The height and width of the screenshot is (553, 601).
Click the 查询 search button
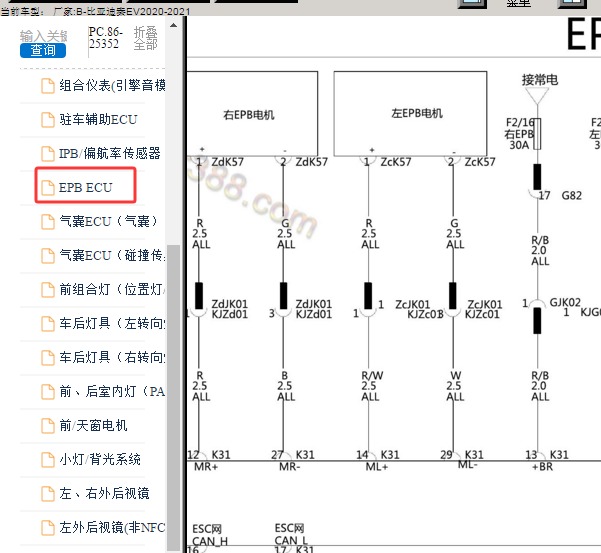tap(43, 50)
